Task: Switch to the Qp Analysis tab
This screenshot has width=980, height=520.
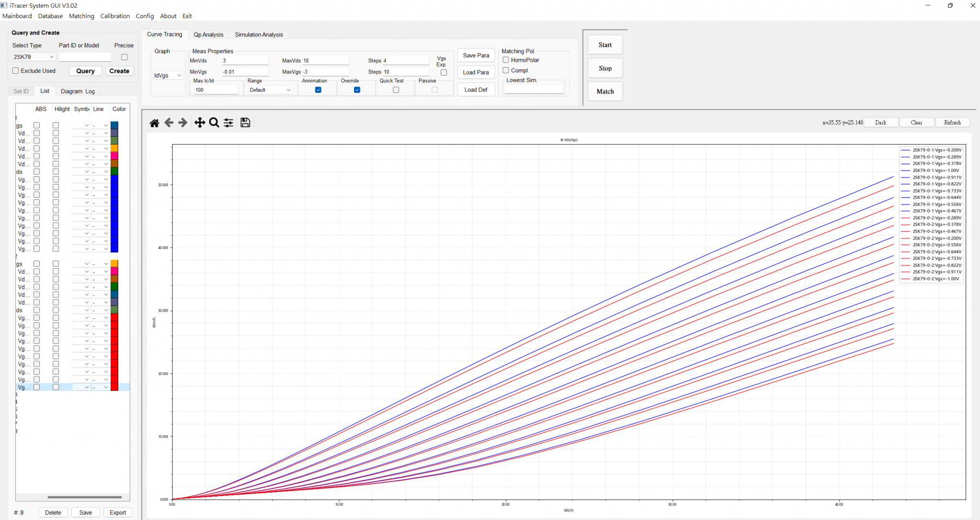Action: [208, 34]
